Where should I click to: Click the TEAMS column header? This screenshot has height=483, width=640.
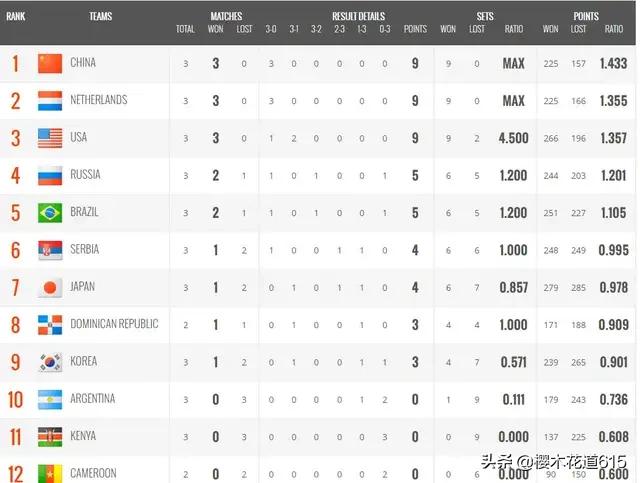click(x=100, y=16)
